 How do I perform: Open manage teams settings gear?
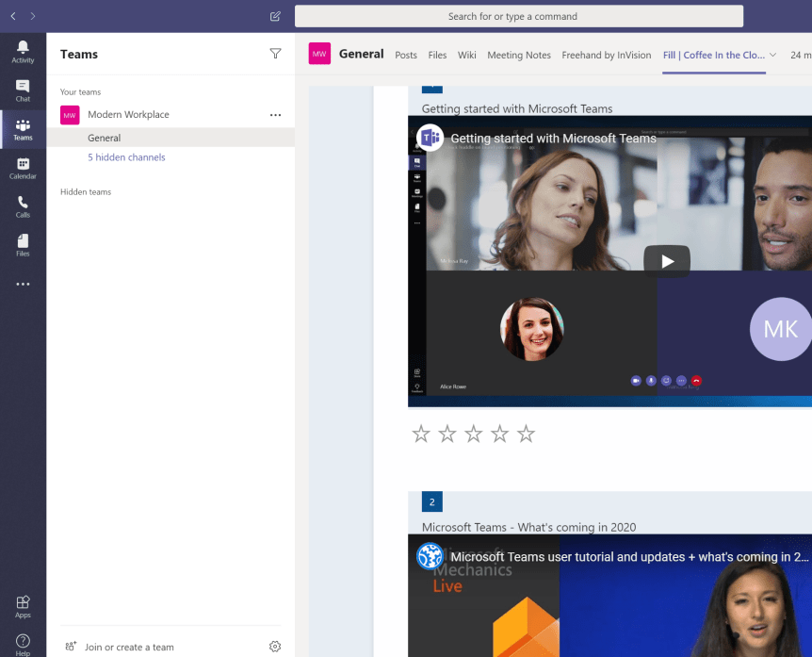(x=275, y=647)
